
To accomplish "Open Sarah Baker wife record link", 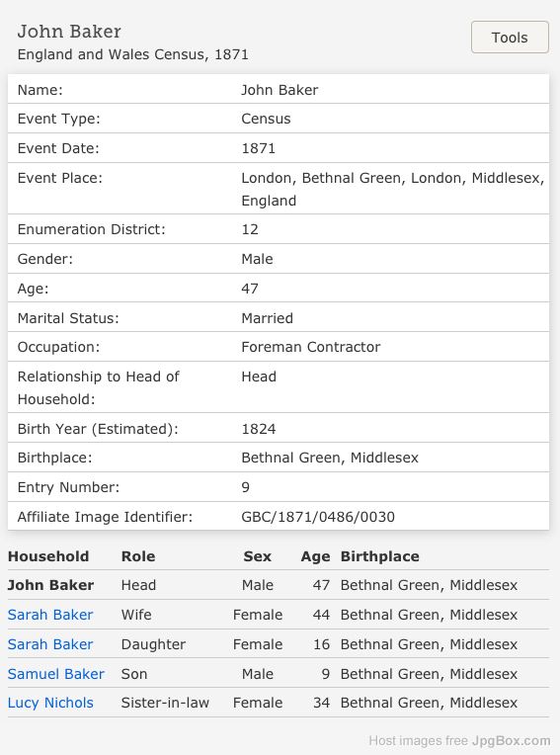I will pos(50,615).
